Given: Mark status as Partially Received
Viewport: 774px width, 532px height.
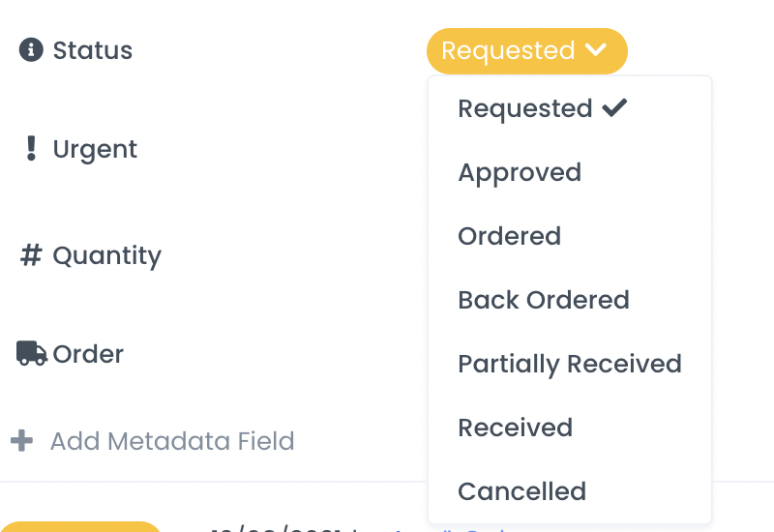Looking at the screenshot, I should pyautogui.click(x=569, y=364).
